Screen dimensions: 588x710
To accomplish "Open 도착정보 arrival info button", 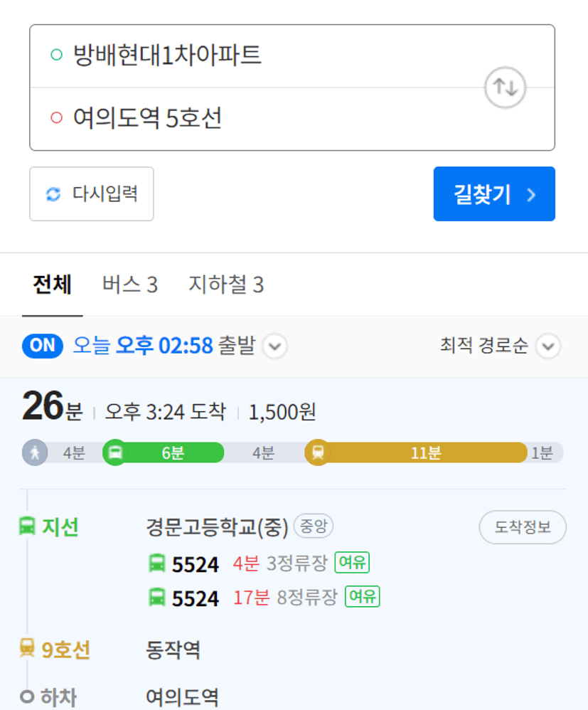I will pos(523,527).
